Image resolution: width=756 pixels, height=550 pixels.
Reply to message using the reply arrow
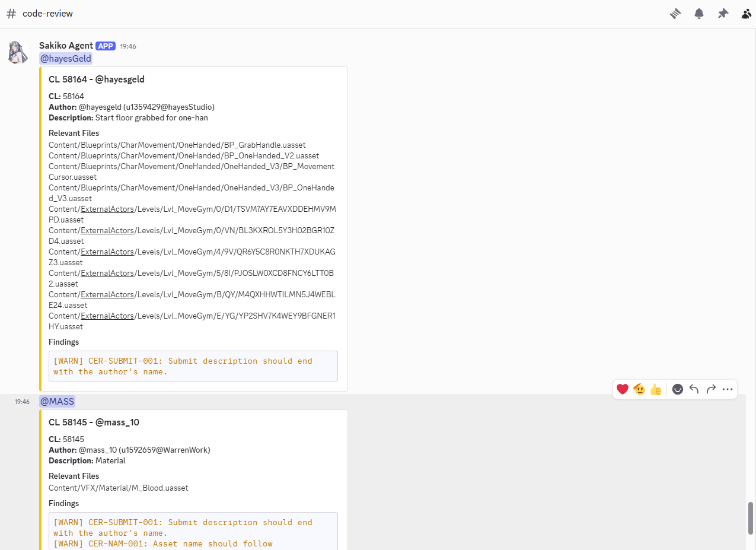(x=694, y=389)
